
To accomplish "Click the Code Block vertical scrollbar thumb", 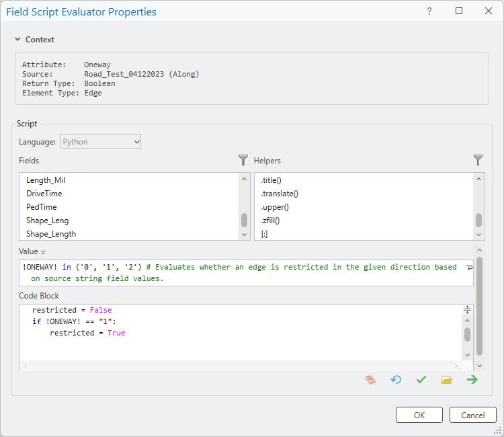I will [467, 334].
